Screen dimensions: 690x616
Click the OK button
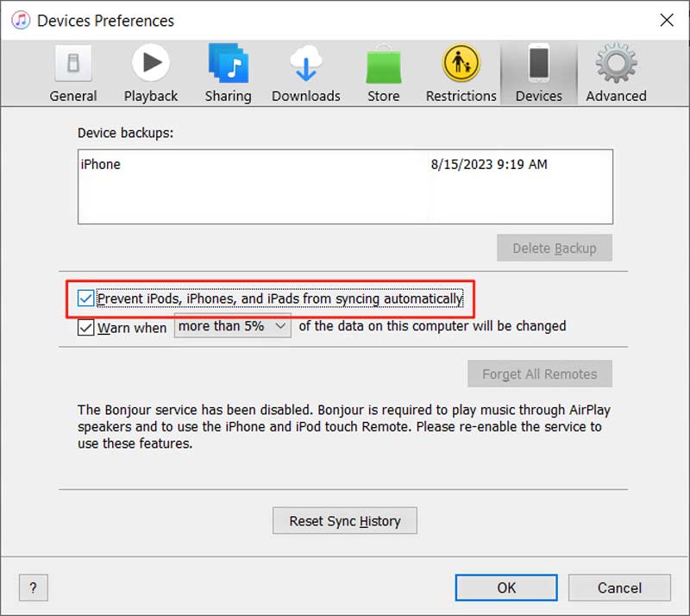point(505,588)
